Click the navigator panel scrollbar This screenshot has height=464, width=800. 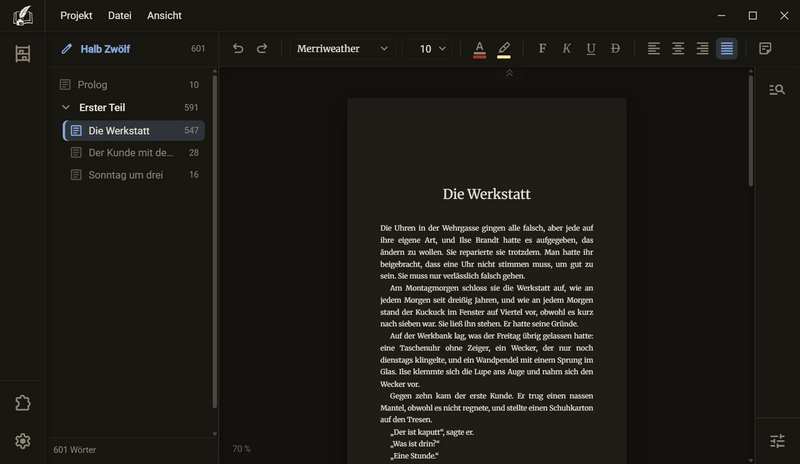(x=214, y=242)
